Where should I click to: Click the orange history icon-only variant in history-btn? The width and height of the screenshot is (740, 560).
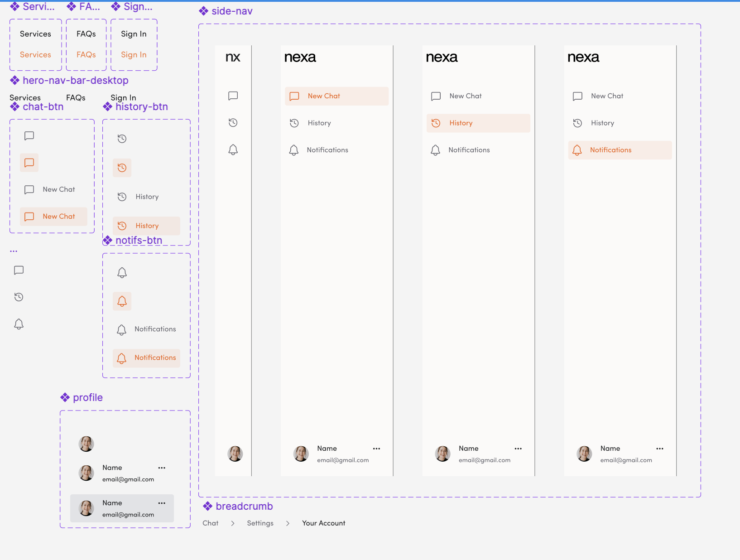122,168
